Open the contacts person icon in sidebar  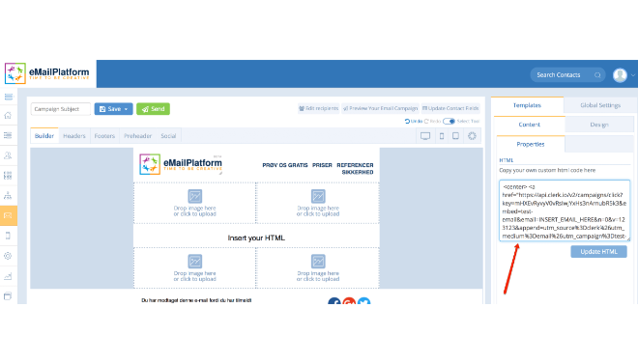click(8, 155)
